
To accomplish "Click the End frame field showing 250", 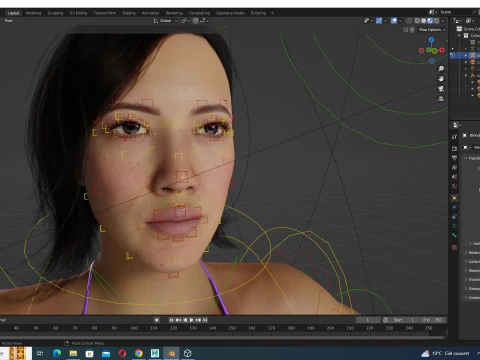I will tap(433, 320).
